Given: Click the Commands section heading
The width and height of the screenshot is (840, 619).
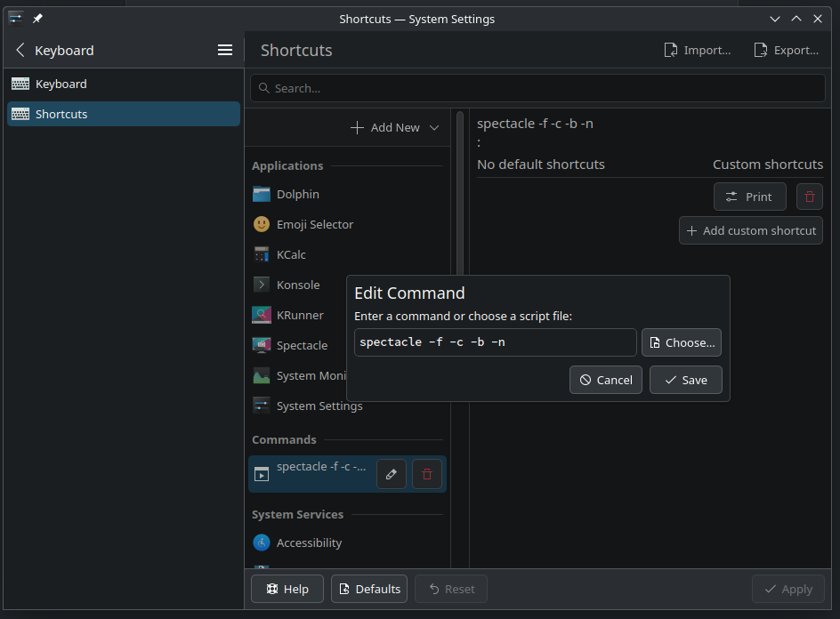Looking at the screenshot, I should pyautogui.click(x=284, y=439).
